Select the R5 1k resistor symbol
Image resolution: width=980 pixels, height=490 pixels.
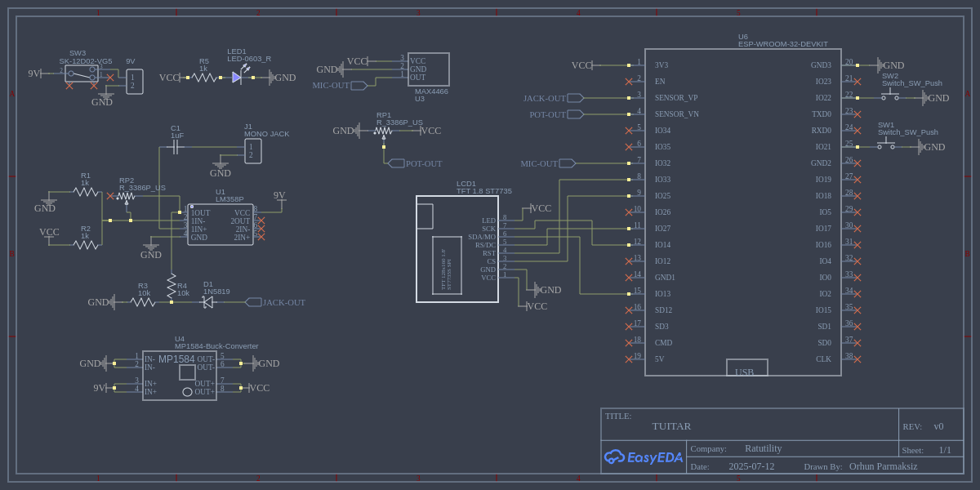click(x=203, y=78)
